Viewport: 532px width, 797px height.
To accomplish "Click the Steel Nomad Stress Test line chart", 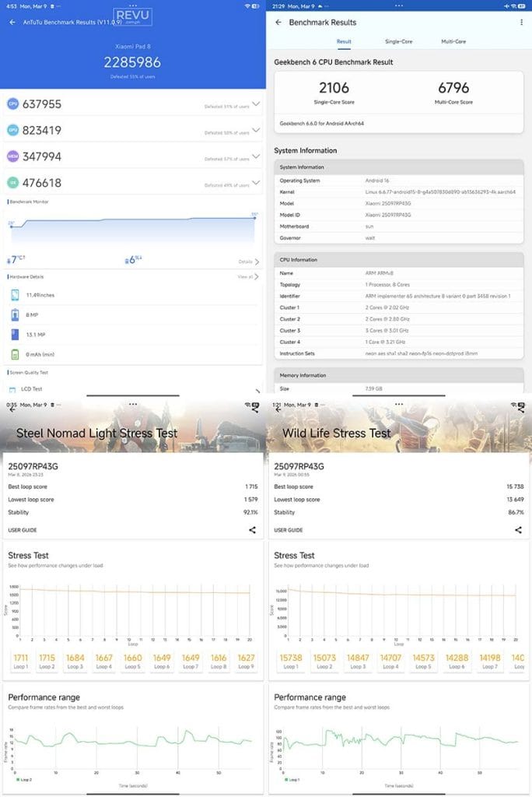I will [x=133, y=613].
